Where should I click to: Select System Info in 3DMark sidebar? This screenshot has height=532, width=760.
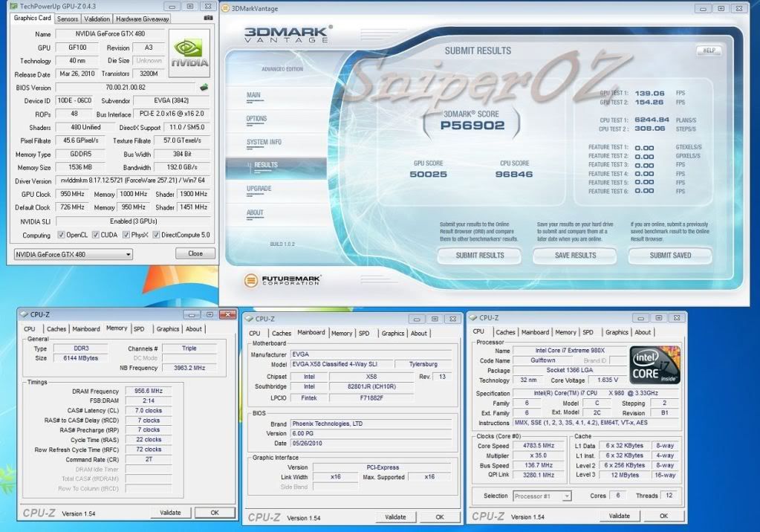coord(264,142)
